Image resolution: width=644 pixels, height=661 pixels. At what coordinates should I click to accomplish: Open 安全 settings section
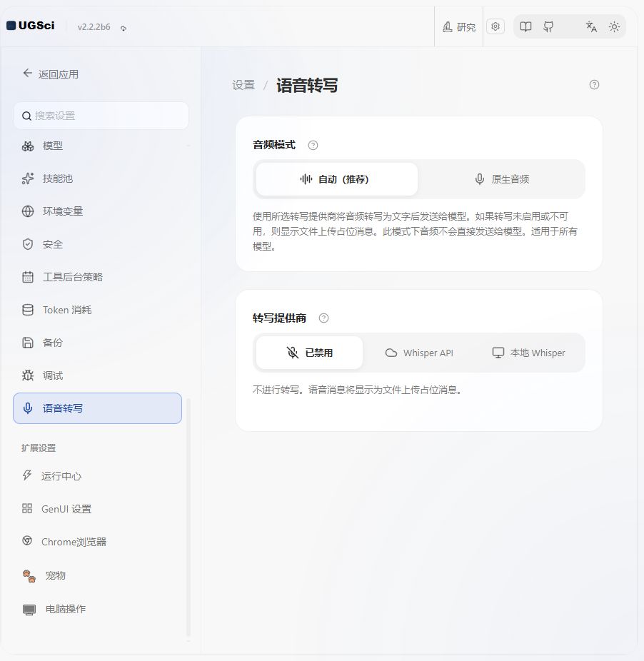pyautogui.click(x=97, y=244)
